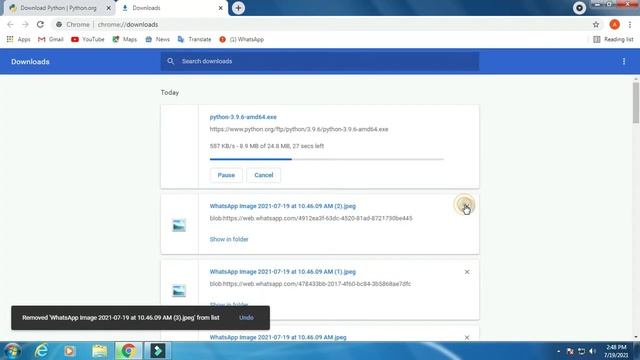Open Maps bookmark
The height and width of the screenshot is (360, 640).
(124, 39)
